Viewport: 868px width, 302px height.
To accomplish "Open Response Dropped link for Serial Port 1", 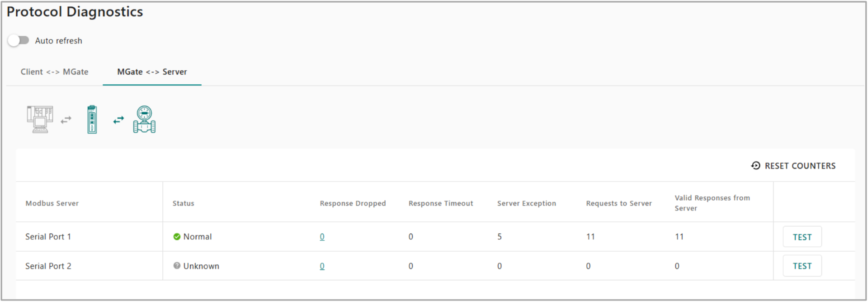I will 322,237.
